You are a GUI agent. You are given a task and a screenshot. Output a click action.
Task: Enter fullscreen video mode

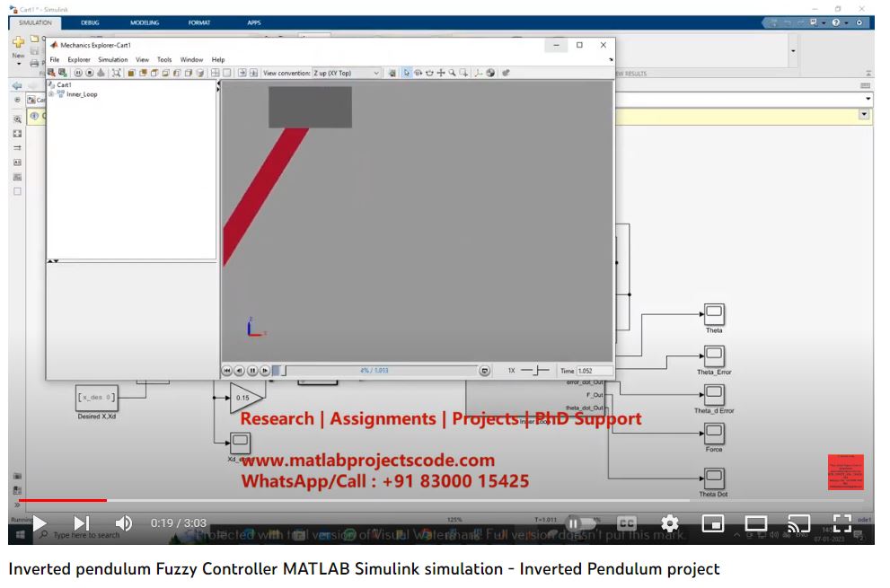pyautogui.click(x=842, y=522)
